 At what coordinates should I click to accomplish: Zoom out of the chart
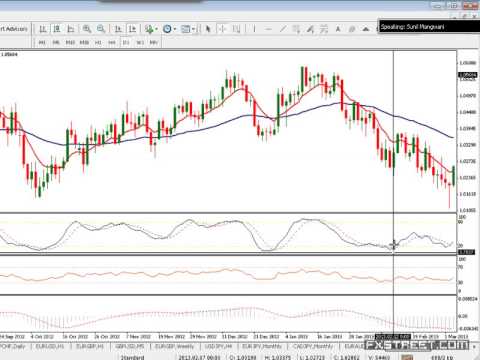(x=101, y=29)
